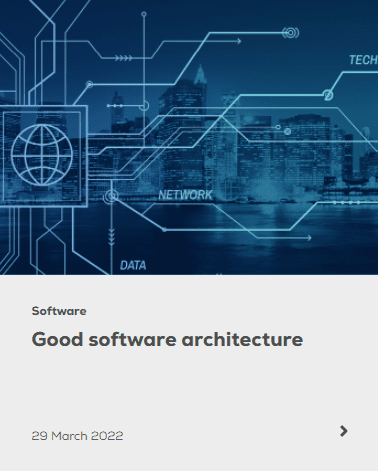Click the quadruple chevron arrows on the circuit line

point(124,58)
